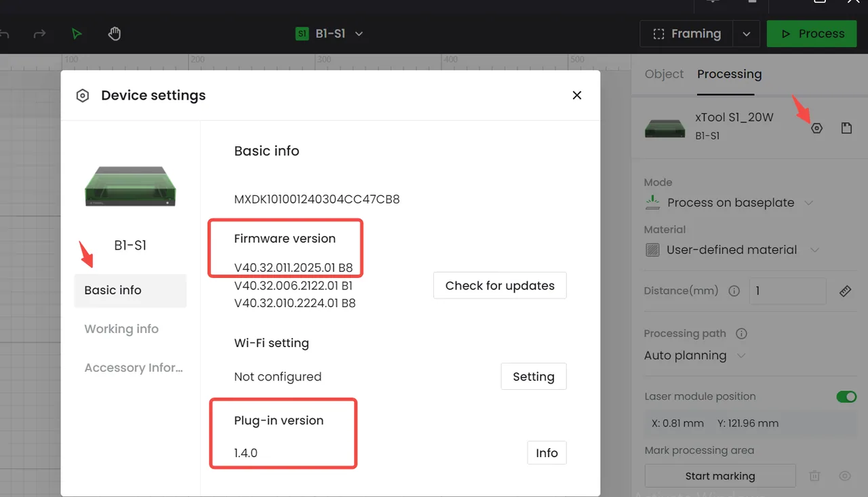The height and width of the screenshot is (497, 868).
Task: Open device settings hexagon icon
Action: 816,128
